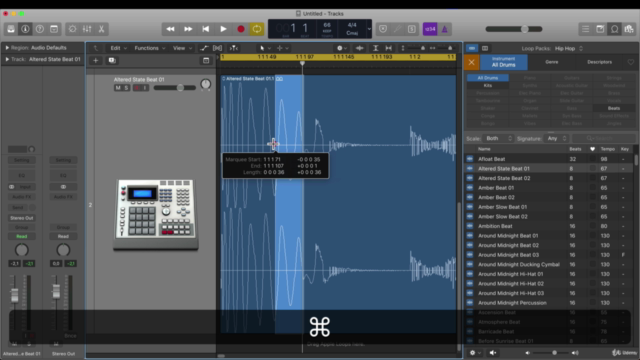Screen dimensions: 640x360
Task: Switch loop browser to column view
Action: point(485,48)
